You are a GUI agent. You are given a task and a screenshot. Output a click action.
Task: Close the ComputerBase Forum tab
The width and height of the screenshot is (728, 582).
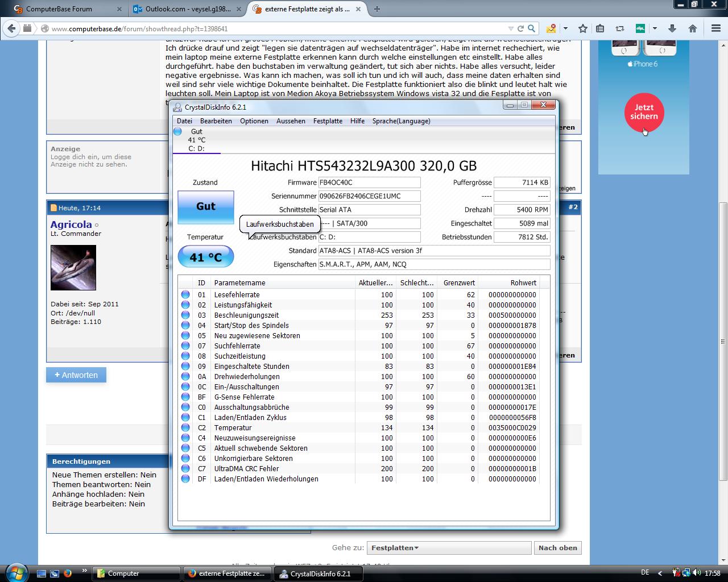[x=119, y=9]
